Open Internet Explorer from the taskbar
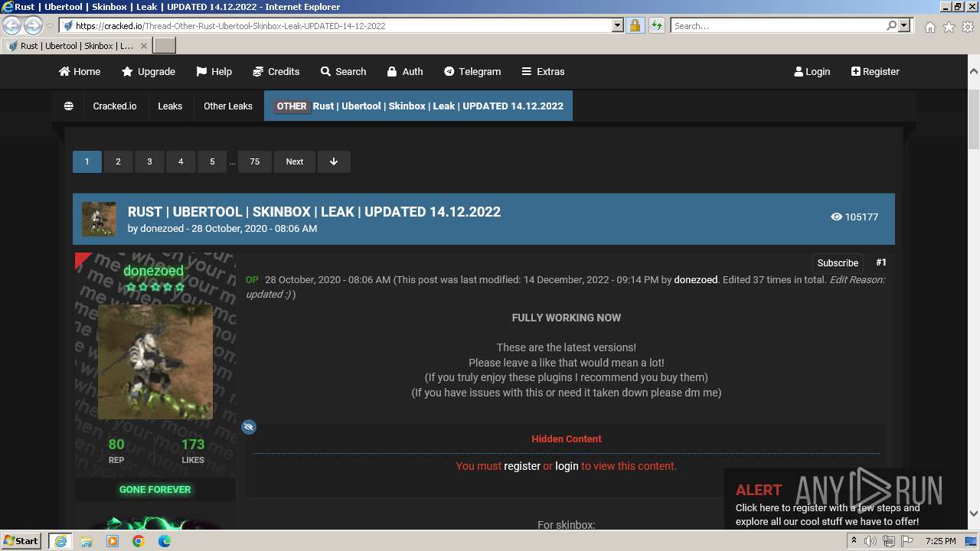This screenshot has width=980, height=551. coord(60,541)
